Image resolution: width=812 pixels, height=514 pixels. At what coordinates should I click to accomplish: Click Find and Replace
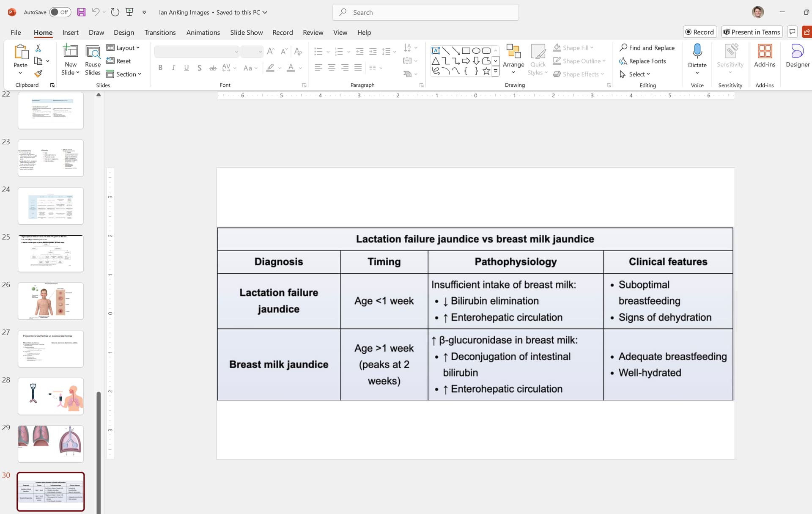click(647, 48)
